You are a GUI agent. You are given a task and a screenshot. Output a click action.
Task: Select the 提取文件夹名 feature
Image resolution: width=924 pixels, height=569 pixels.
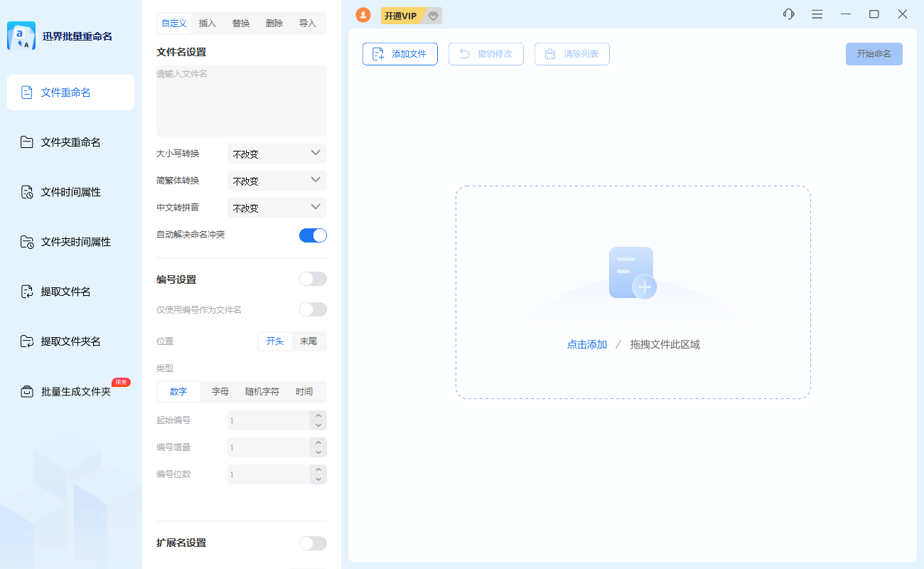click(71, 341)
